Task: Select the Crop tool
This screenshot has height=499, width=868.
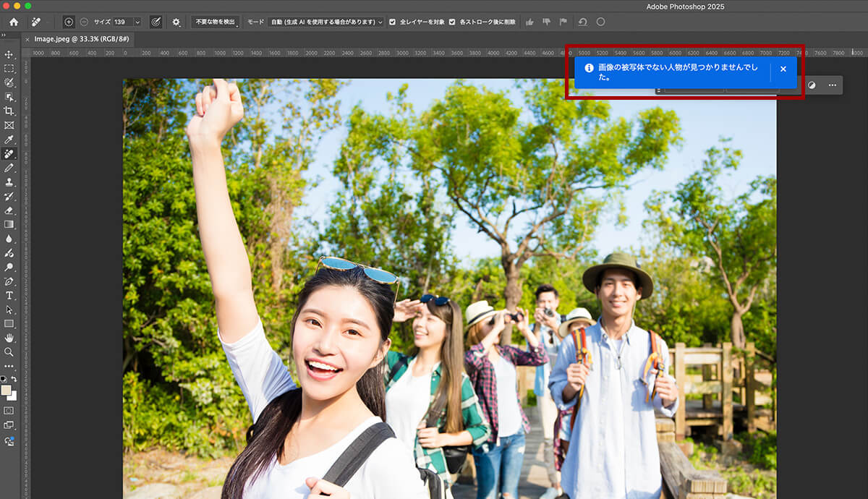Action: click(x=9, y=111)
